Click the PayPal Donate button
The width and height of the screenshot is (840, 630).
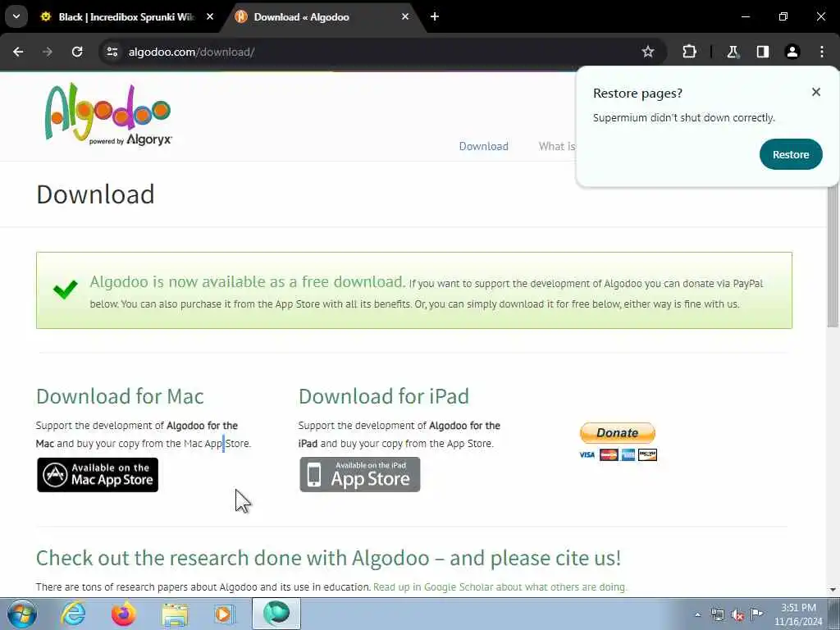[618, 433]
